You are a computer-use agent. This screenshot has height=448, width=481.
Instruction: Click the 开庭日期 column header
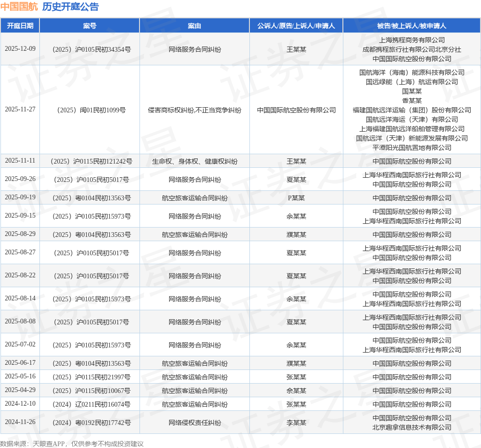(x=20, y=26)
